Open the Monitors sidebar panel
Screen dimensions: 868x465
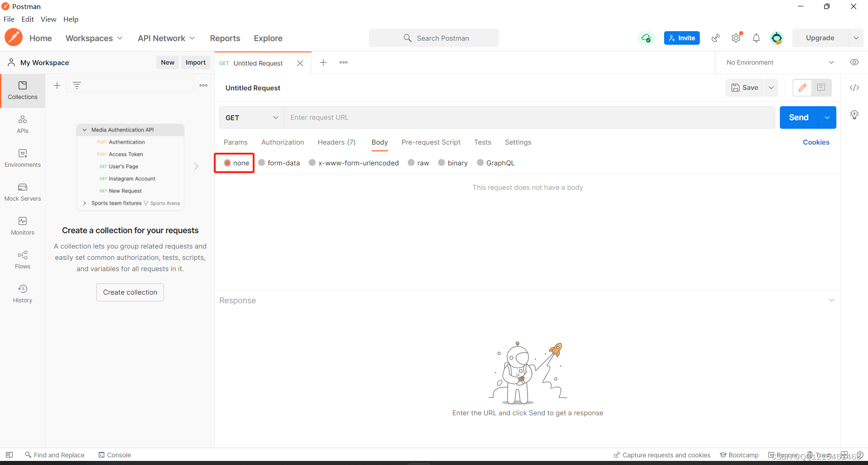point(23,226)
